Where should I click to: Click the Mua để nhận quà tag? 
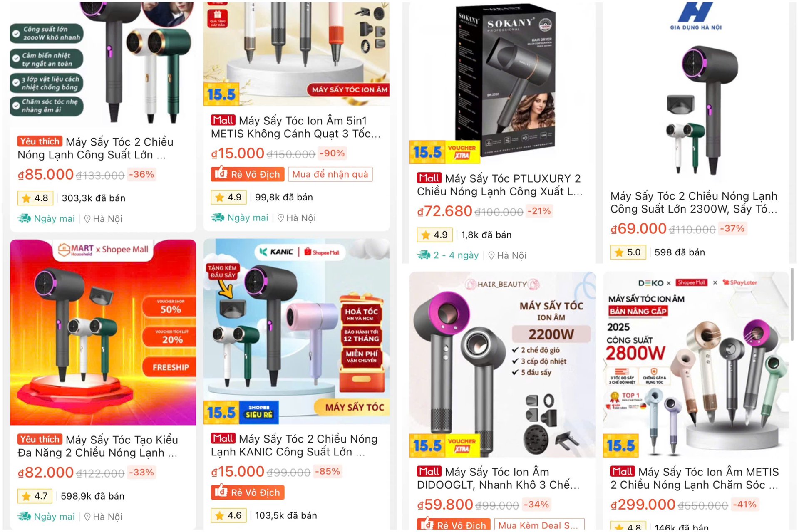point(330,174)
